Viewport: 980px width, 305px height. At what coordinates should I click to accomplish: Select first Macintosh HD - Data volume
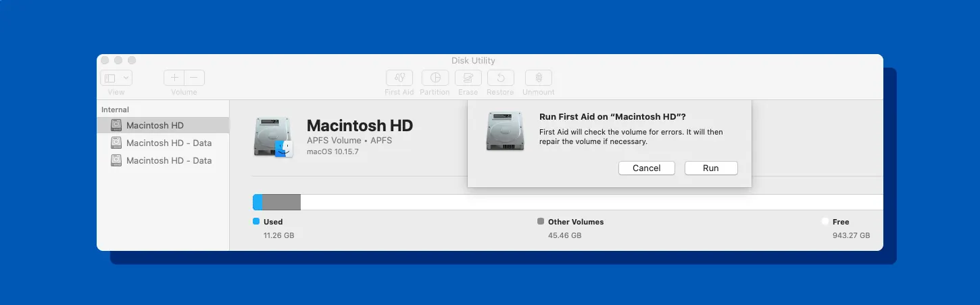tap(163, 143)
